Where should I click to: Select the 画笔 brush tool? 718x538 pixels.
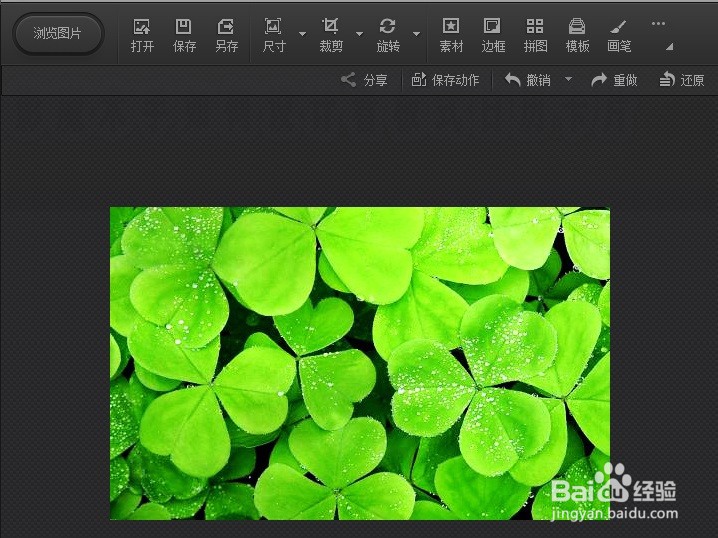point(619,35)
